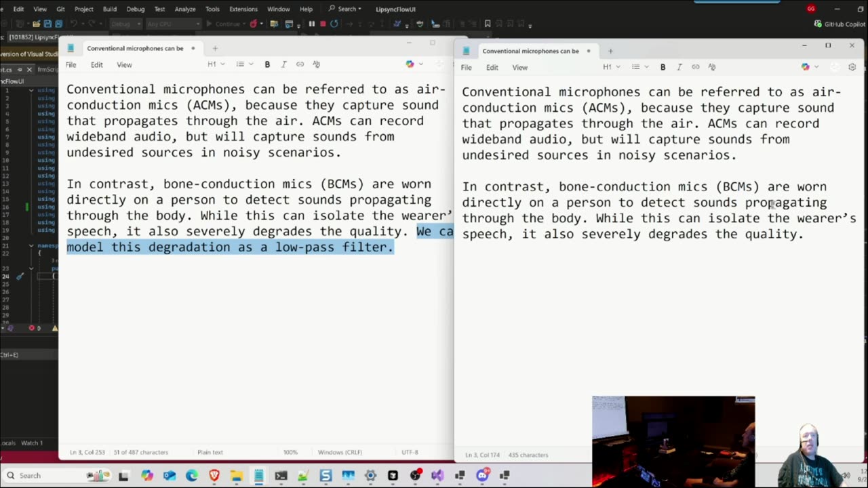This screenshot has height=488, width=868.
Task: Restart debugging in Visual Studio toolbar
Action: click(x=334, y=24)
